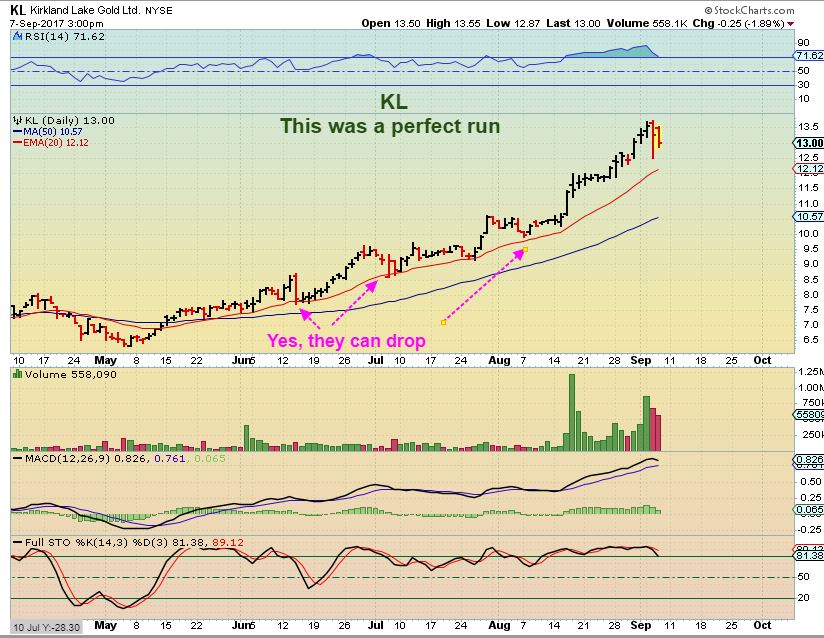Click the 'Low 12.87' quote value
This screenshot has height=638, width=824.
[513, 24]
